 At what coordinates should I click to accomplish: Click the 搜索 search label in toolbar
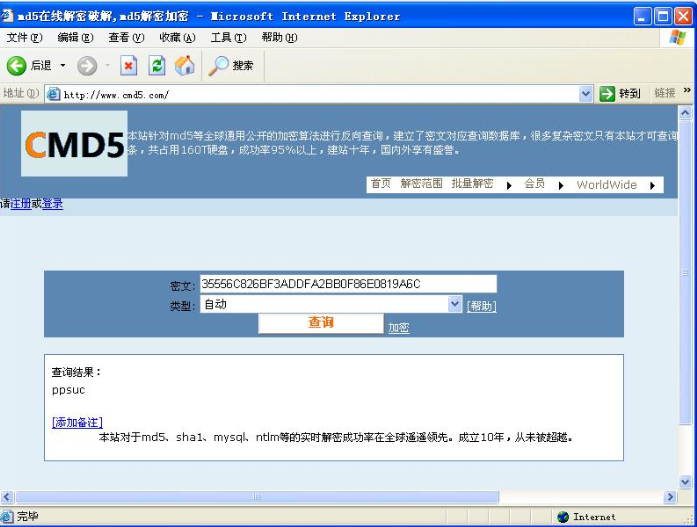[x=243, y=66]
